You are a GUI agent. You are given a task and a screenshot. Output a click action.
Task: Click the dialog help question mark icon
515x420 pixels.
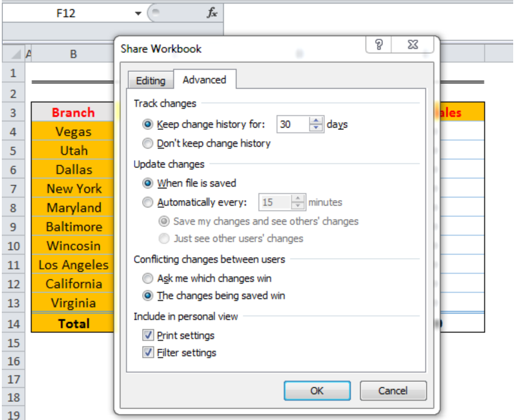[x=379, y=44]
